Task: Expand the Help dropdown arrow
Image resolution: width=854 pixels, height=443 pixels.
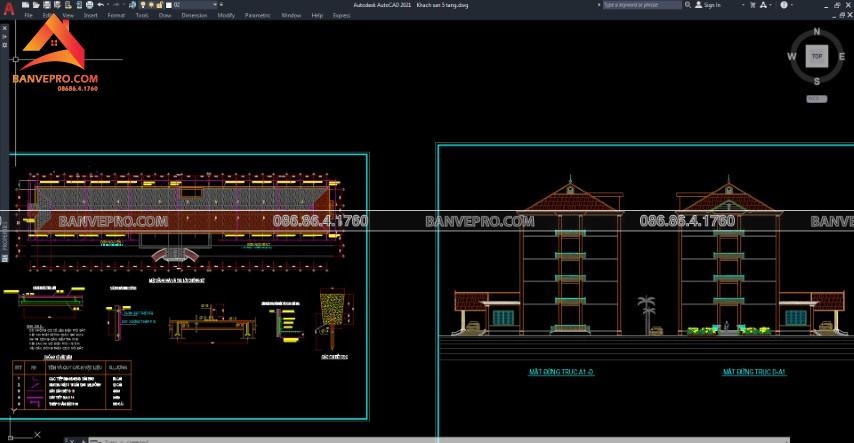Action: [x=792, y=5]
